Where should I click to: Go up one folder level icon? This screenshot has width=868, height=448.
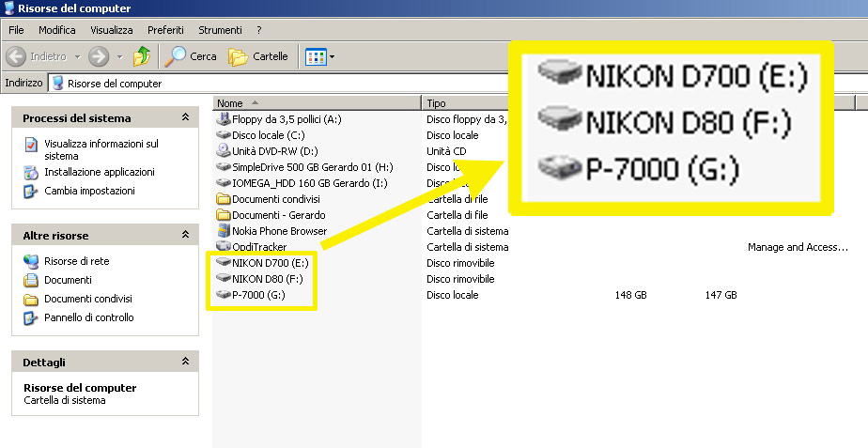point(142,56)
